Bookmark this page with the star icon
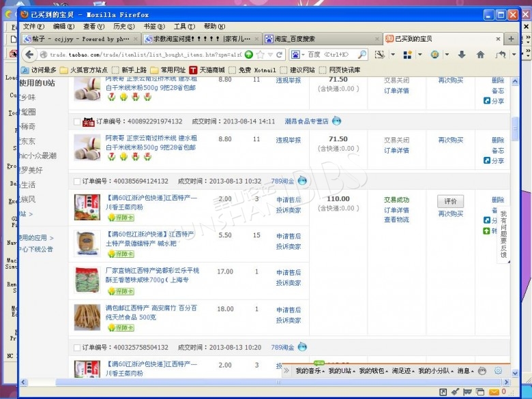Screen dimensions: 532x399 [x=261, y=55]
